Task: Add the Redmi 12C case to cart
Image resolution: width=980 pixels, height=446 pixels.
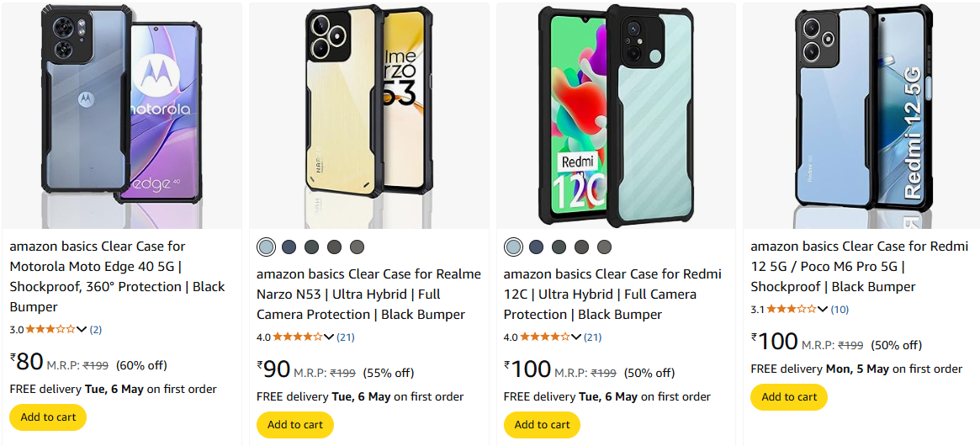Action: 543,425
